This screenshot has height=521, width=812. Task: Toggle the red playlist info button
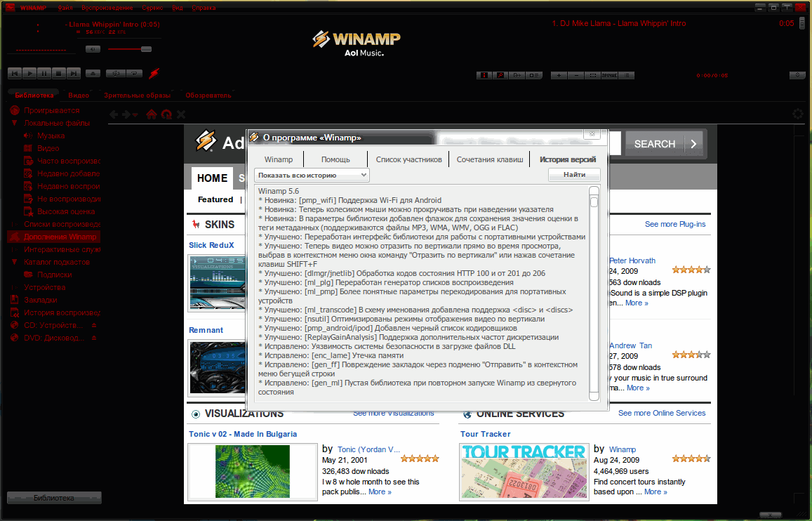tap(484, 75)
